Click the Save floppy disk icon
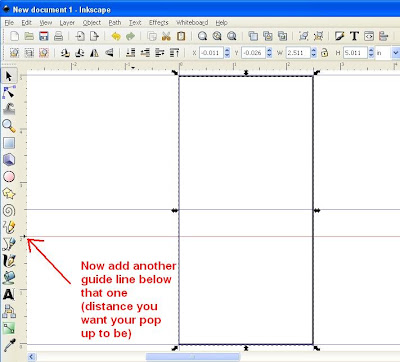 44,36
